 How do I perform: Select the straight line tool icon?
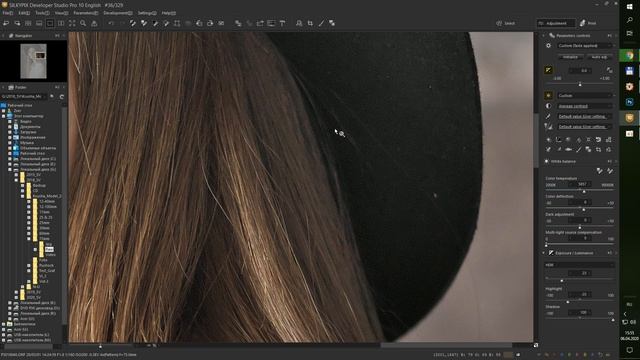click(321, 23)
